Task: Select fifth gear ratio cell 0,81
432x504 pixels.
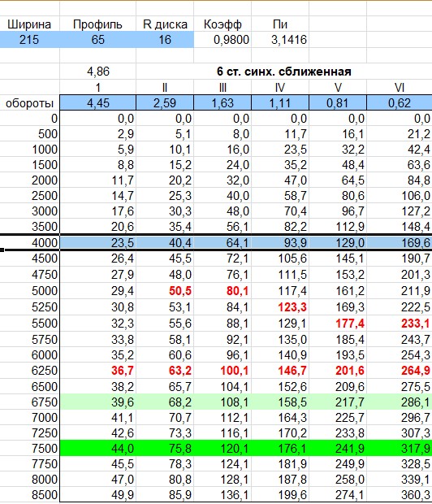Action: click(x=338, y=103)
